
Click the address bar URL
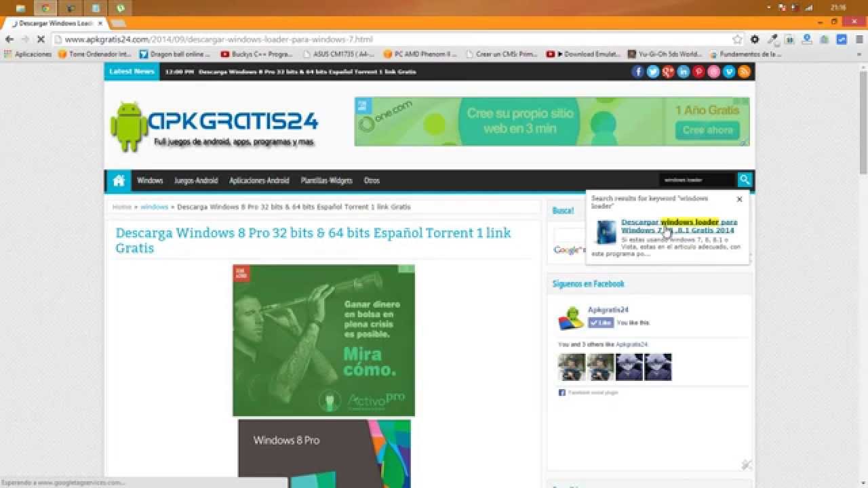pos(218,39)
